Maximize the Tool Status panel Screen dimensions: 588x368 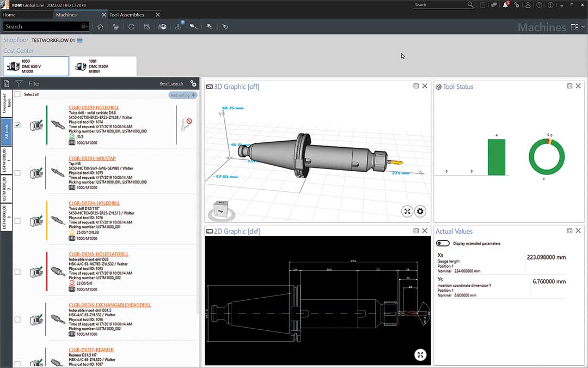coord(569,86)
